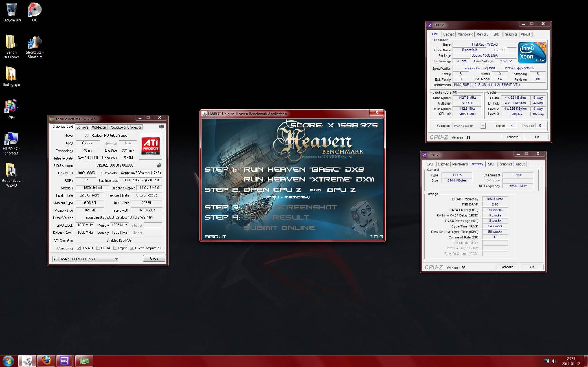Click GPU-Z link in Heaven step 2

pos(341,190)
